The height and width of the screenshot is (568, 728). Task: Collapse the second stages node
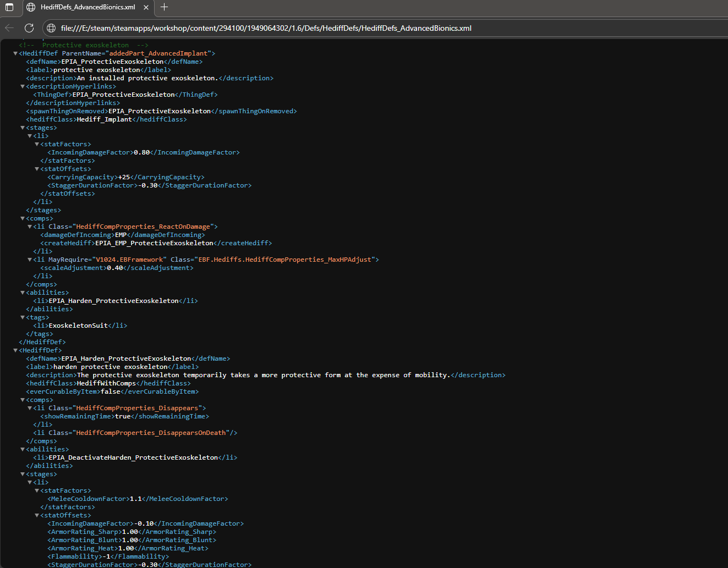point(23,474)
